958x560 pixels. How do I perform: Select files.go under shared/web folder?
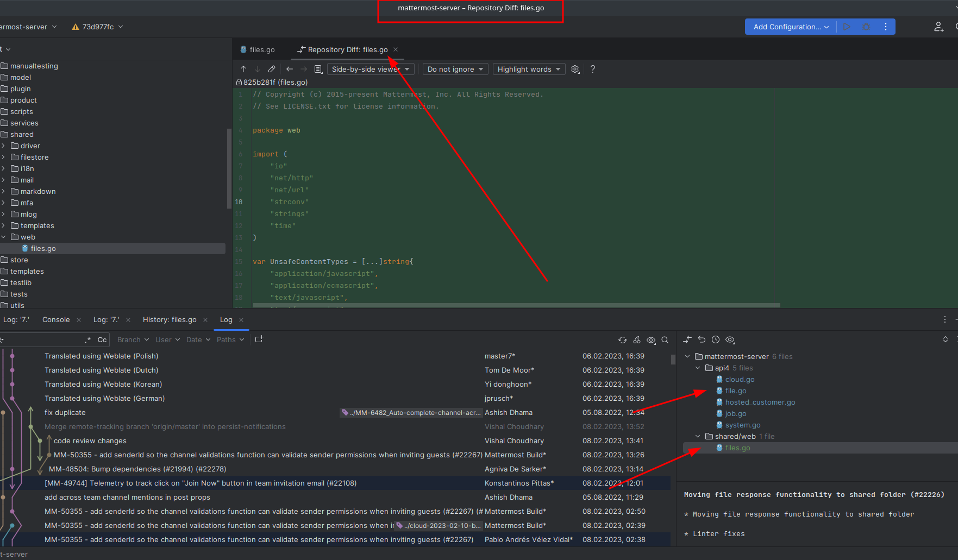737,448
